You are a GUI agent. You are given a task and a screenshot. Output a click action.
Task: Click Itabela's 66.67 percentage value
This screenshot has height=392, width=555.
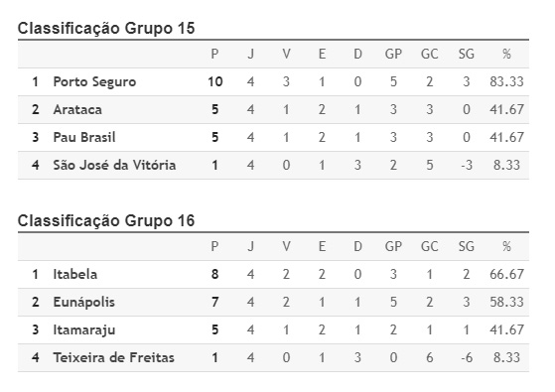(506, 275)
